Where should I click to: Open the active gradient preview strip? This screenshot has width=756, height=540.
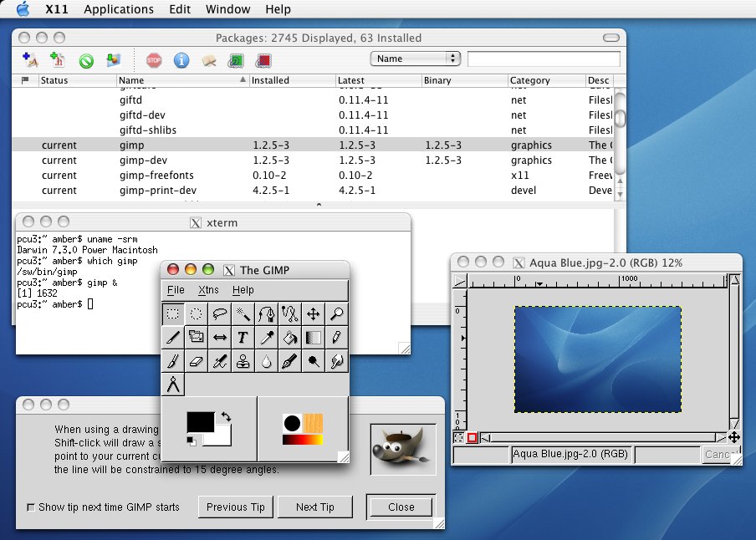point(303,439)
